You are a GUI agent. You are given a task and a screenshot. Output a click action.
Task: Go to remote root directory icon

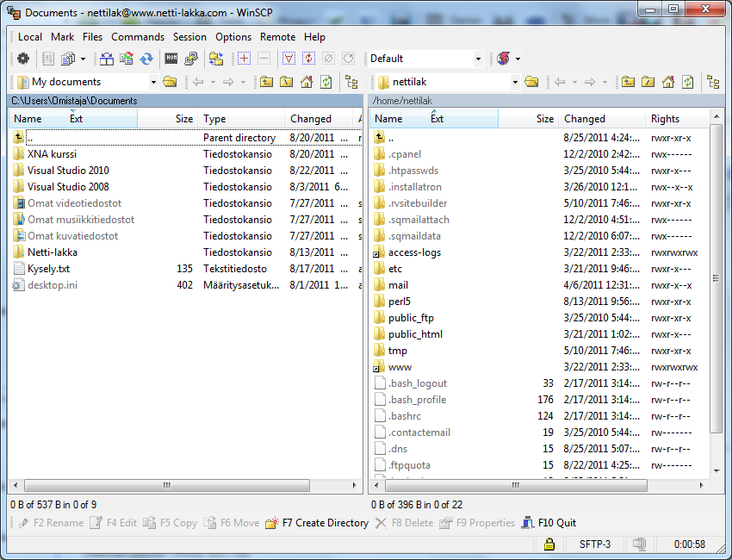[x=648, y=82]
